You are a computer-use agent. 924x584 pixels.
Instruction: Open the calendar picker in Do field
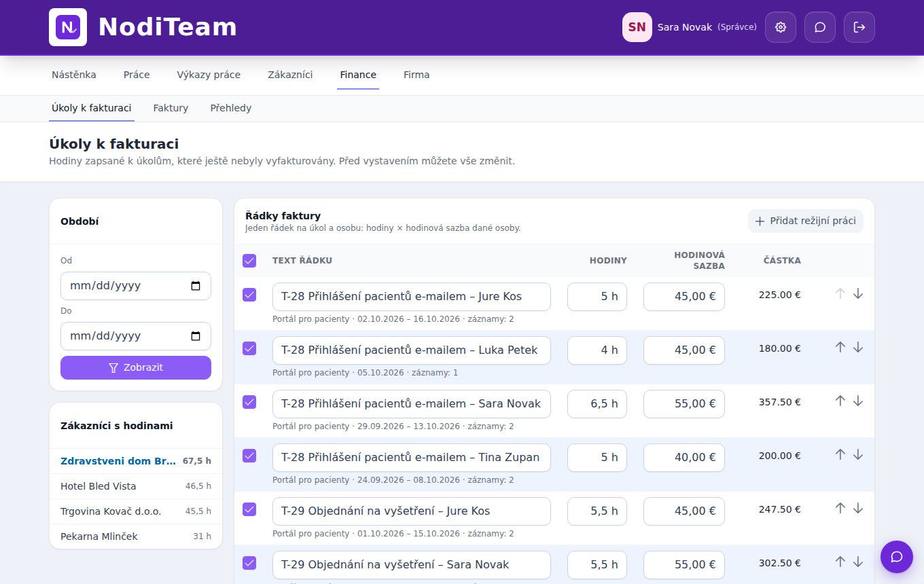point(196,336)
